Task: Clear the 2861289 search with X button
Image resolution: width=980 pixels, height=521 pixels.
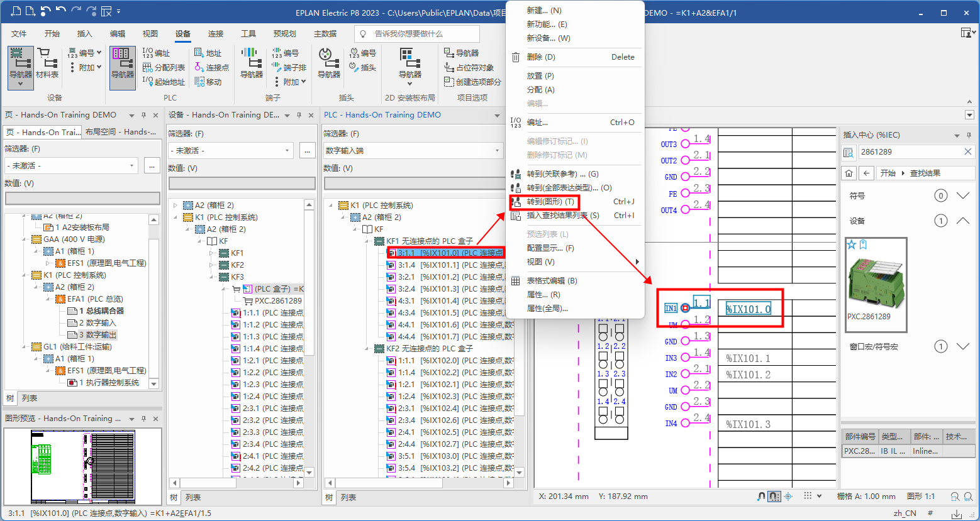Action: 968,152
